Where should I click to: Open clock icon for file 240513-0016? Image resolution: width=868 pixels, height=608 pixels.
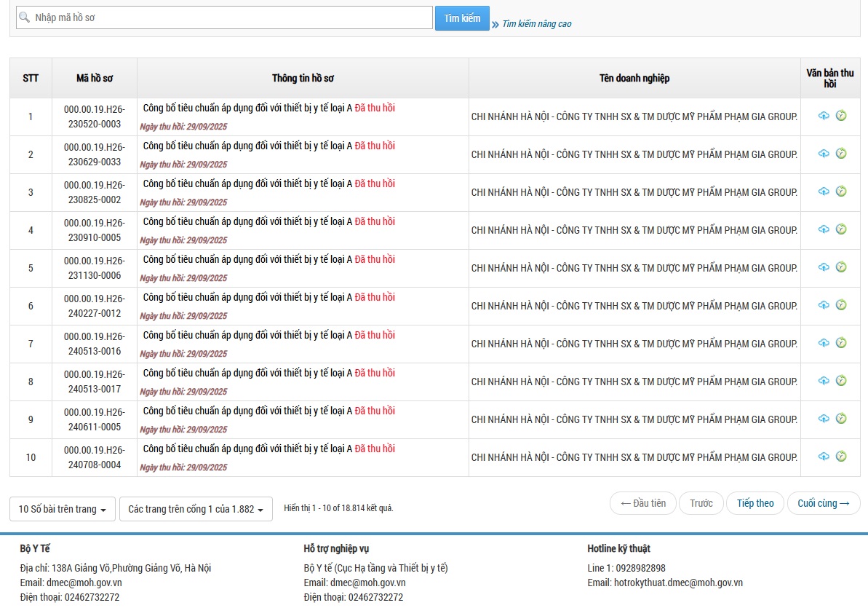(841, 343)
